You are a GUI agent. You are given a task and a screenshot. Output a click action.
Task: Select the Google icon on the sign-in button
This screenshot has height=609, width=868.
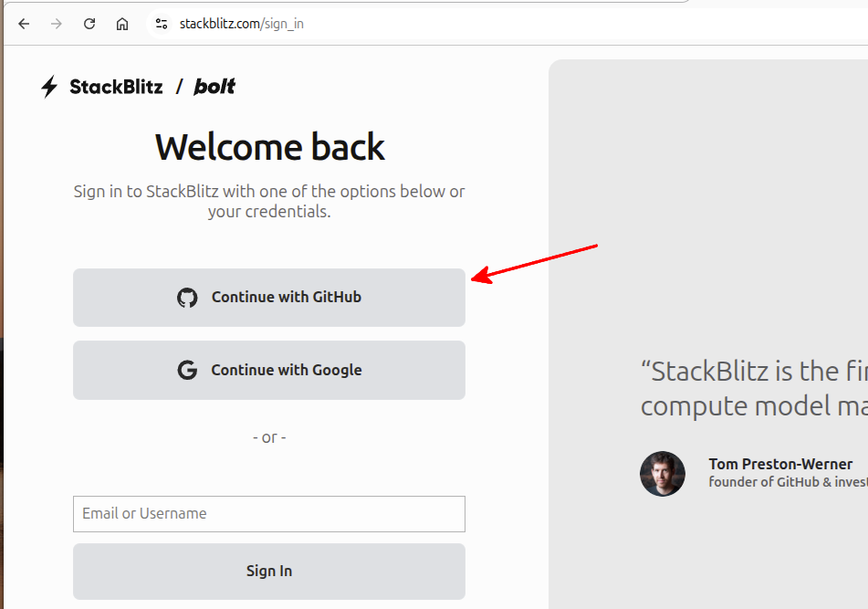187,370
